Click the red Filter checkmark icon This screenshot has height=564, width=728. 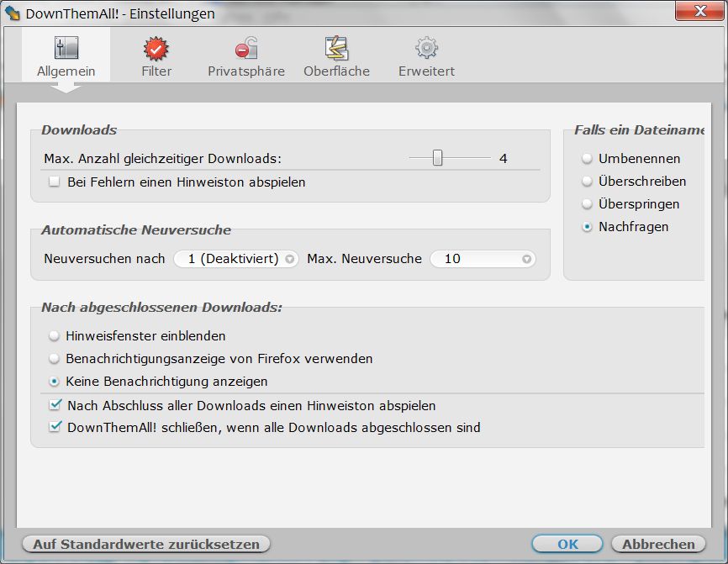coord(156,48)
